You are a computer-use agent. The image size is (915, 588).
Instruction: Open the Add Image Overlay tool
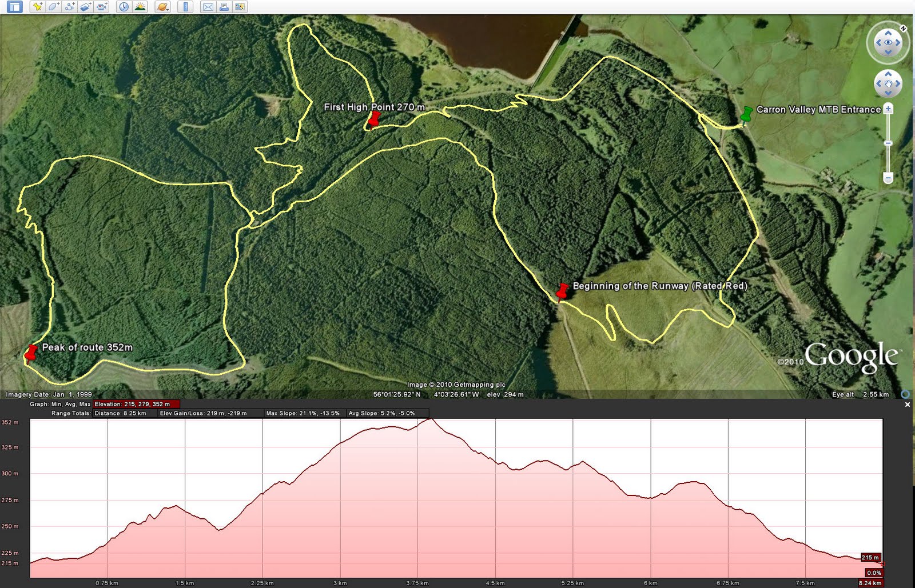[x=85, y=7]
